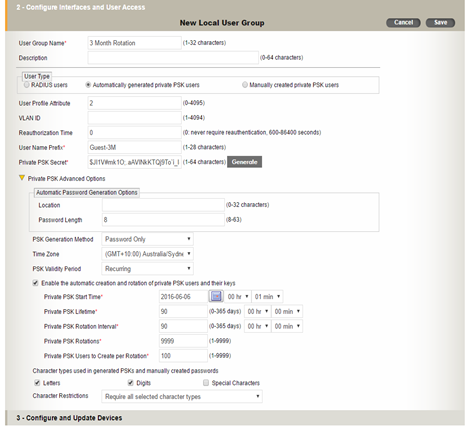Click the Reauthorization Time field
Viewport: 468px width, 428px height.
pyautogui.click(x=134, y=132)
